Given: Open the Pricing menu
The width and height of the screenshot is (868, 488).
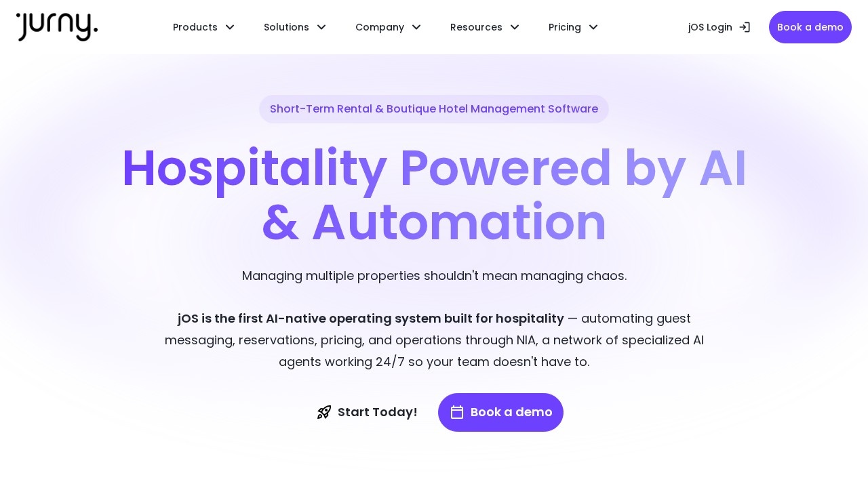Looking at the screenshot, I should (574, 27).
